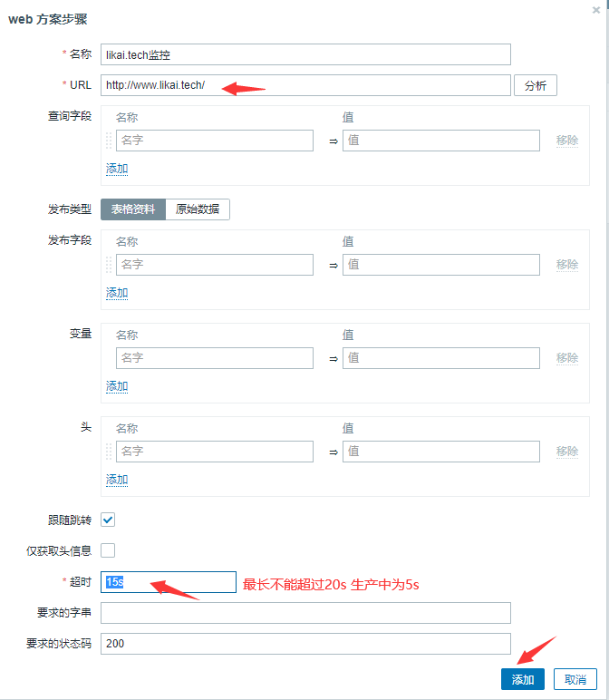Grab the post field row drag handle

tap(109, 265)
